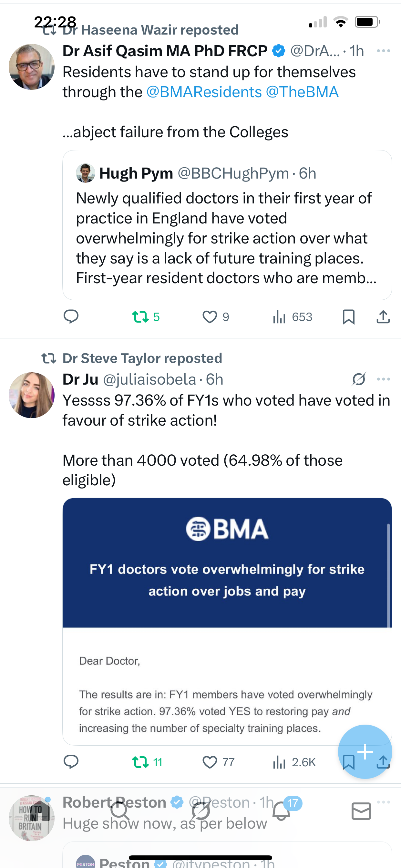Bookmark Dr Asif Qasim's post

pyautogui.click(x=348, y=317)
